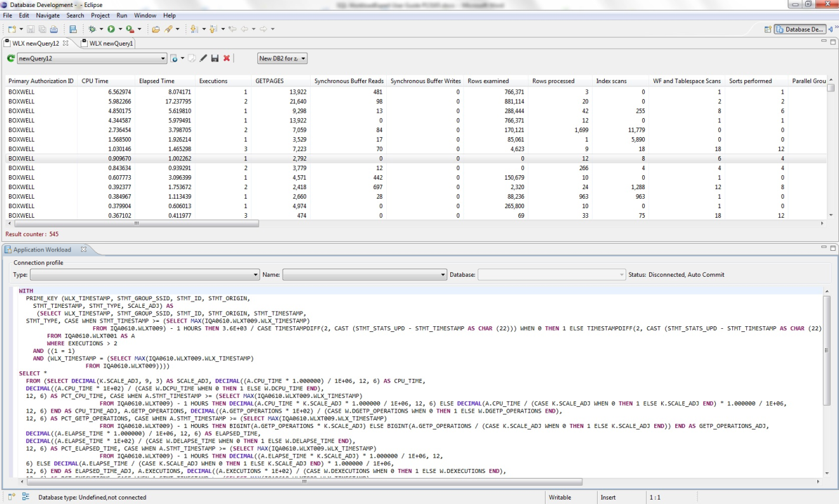839x504 pixels.
Task: Open the Navigate menu
Action: pos(48,15)
